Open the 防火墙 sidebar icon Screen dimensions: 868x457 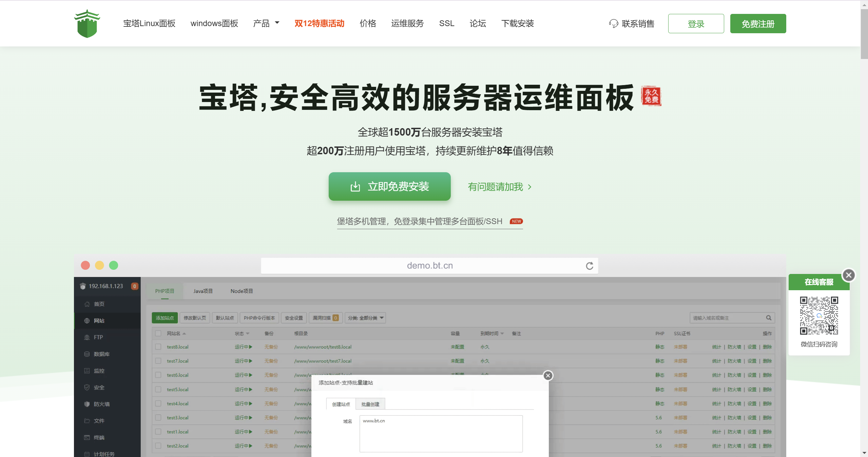(102, 404)
